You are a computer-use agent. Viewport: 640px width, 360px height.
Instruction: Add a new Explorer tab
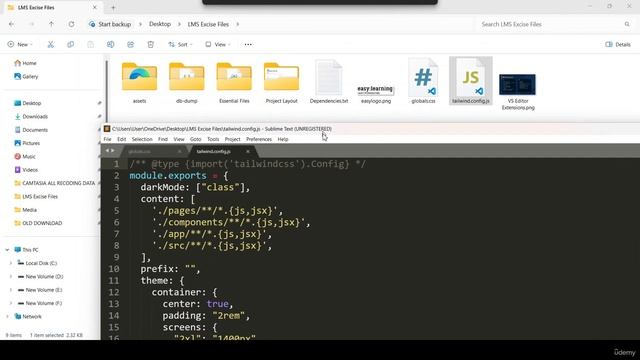tap(113, 7)
